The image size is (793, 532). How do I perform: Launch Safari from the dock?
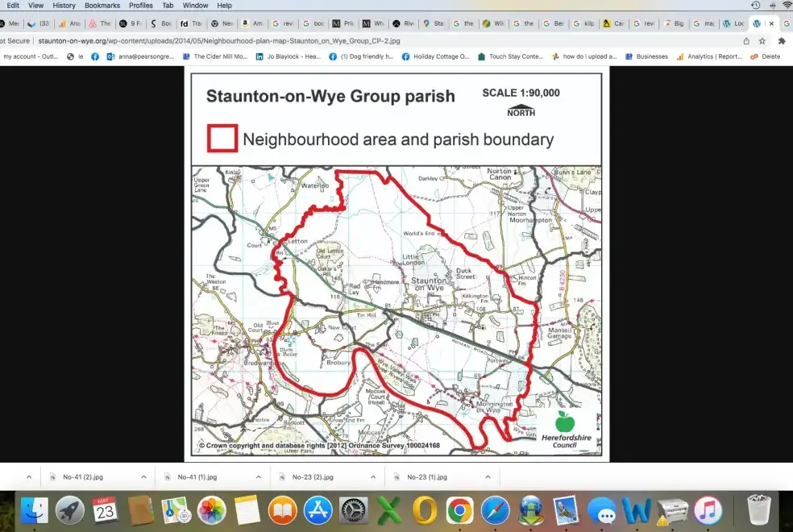point(495,510)
